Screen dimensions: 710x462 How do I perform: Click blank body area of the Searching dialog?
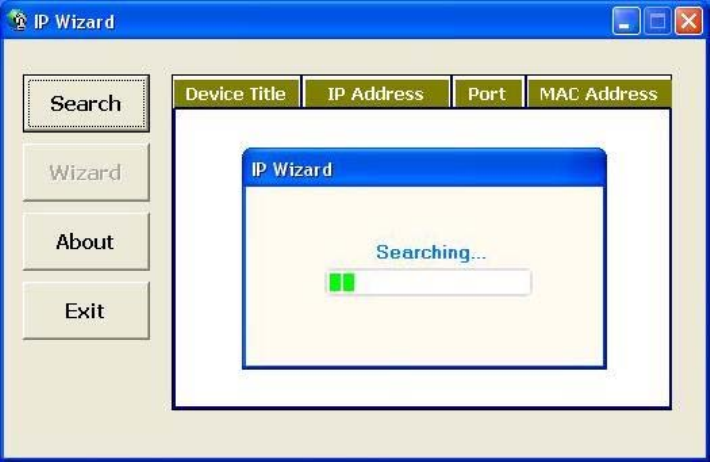point(424,331)
